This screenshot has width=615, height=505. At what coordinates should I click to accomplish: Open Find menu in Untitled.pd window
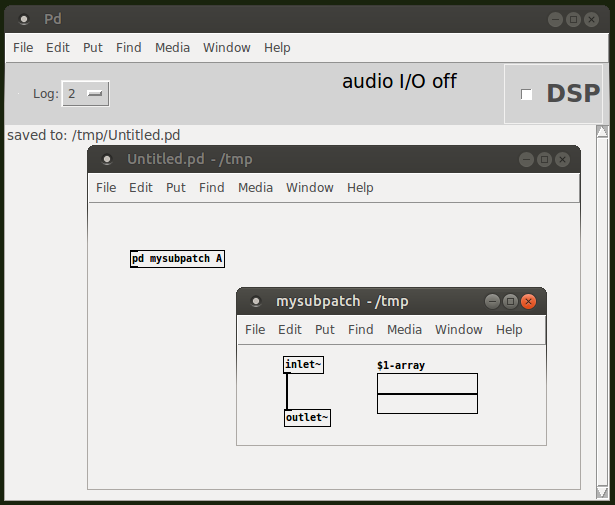click(211, 187)
